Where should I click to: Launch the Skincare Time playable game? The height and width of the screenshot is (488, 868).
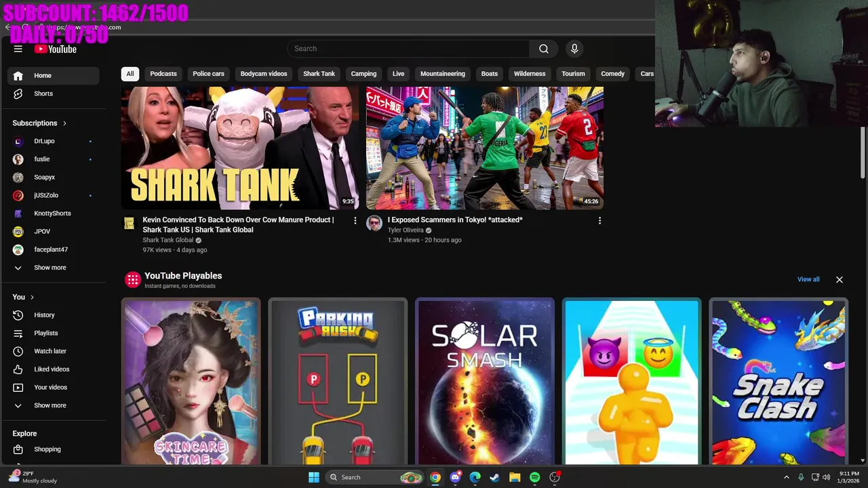(x=191, y=382)
